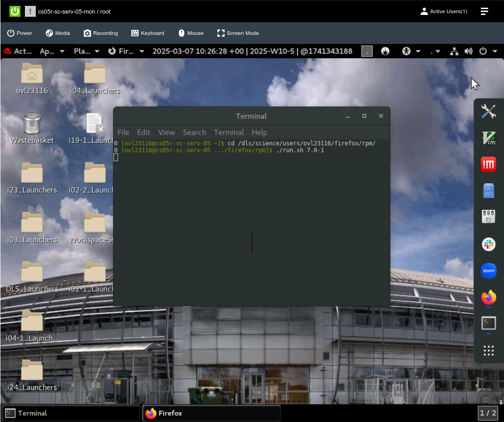The width and height of the screenshot is (504, 422).
Task: Open the i02-2_Launchers folder
Action: point(91,178)
